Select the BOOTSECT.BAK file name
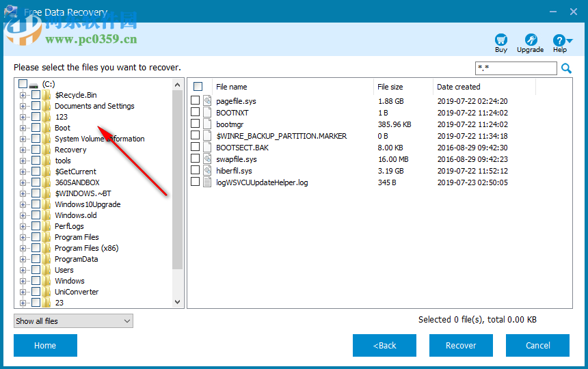This screenshot has width=588, height=369. (x=242, y=148)
